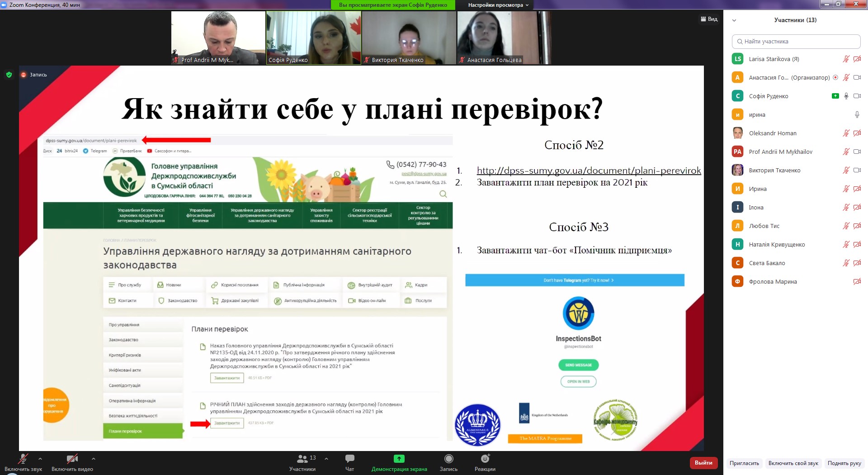
Task: Click Завантажити button for РІЧНИЙ ПЛАН document
Action: click(x=227, y=423)
